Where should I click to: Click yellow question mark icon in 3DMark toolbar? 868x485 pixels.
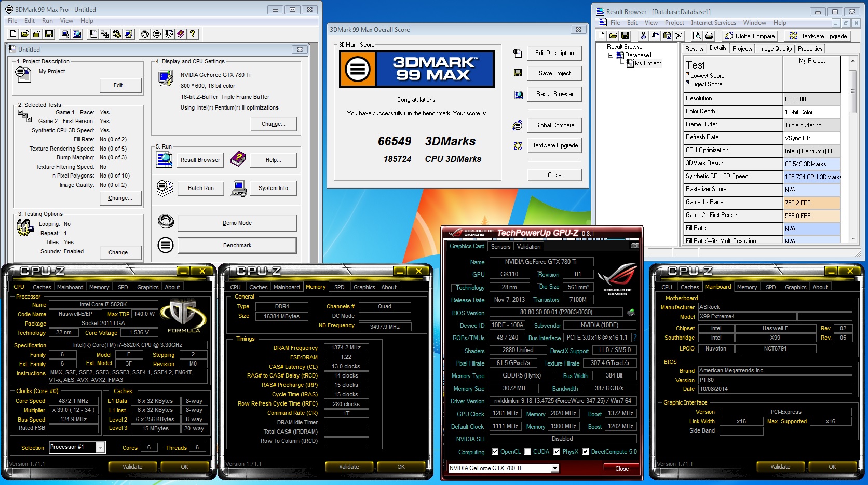click(193, 34)
